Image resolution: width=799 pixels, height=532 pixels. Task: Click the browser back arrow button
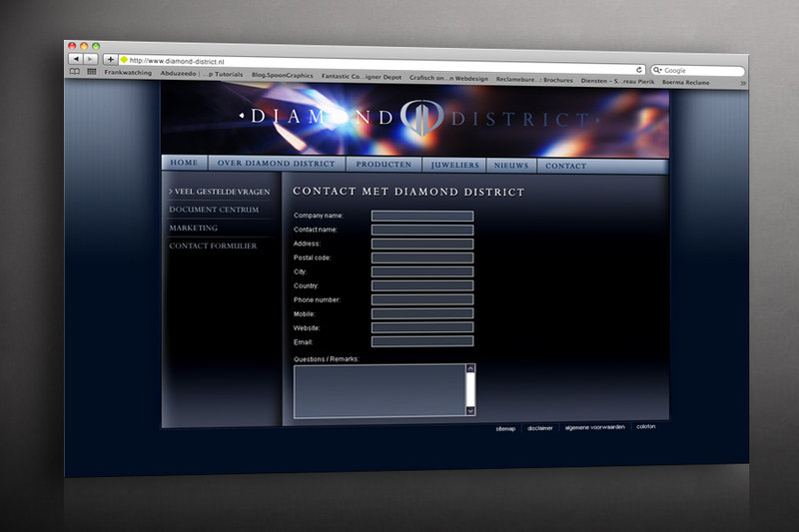76,59
